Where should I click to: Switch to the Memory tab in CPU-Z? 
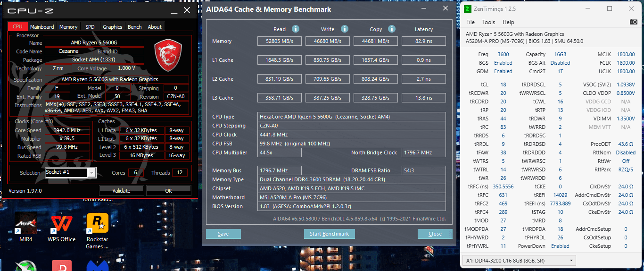pos(68,27)
